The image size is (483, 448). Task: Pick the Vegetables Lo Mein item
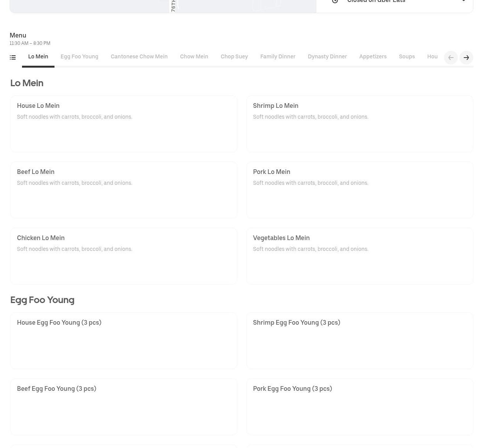[x=359, y=256]
